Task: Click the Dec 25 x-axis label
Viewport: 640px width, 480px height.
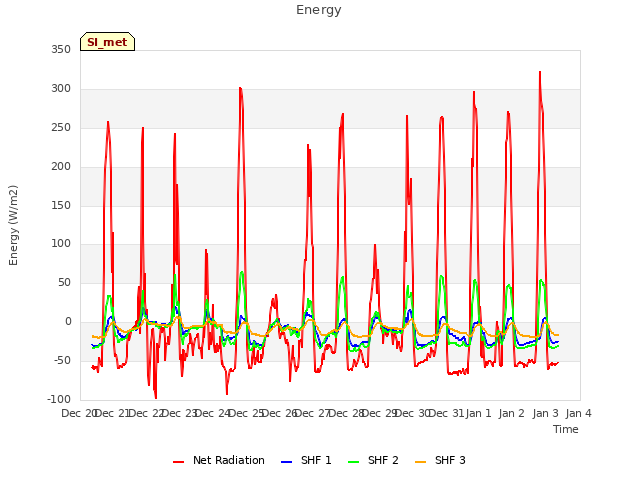Action: [x=246, y=413]
